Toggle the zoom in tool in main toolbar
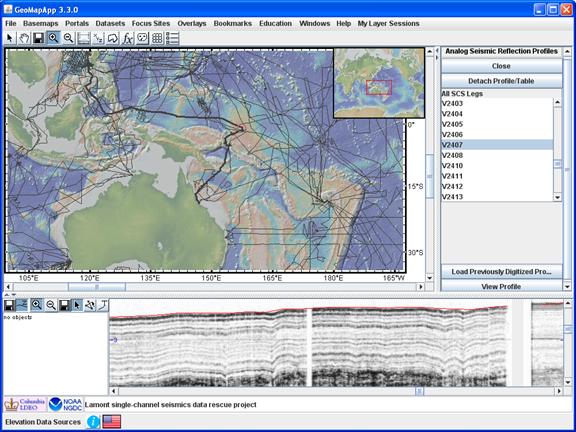 [54, 38]
